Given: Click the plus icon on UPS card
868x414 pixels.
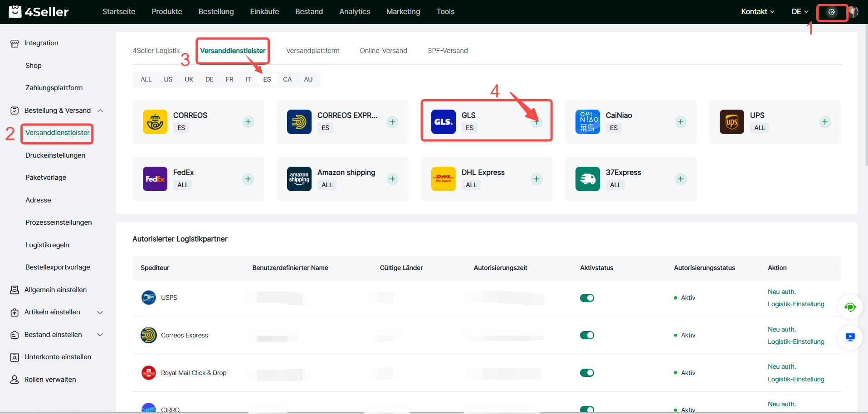Looking at the screenshot, I should tap(824, 122).
